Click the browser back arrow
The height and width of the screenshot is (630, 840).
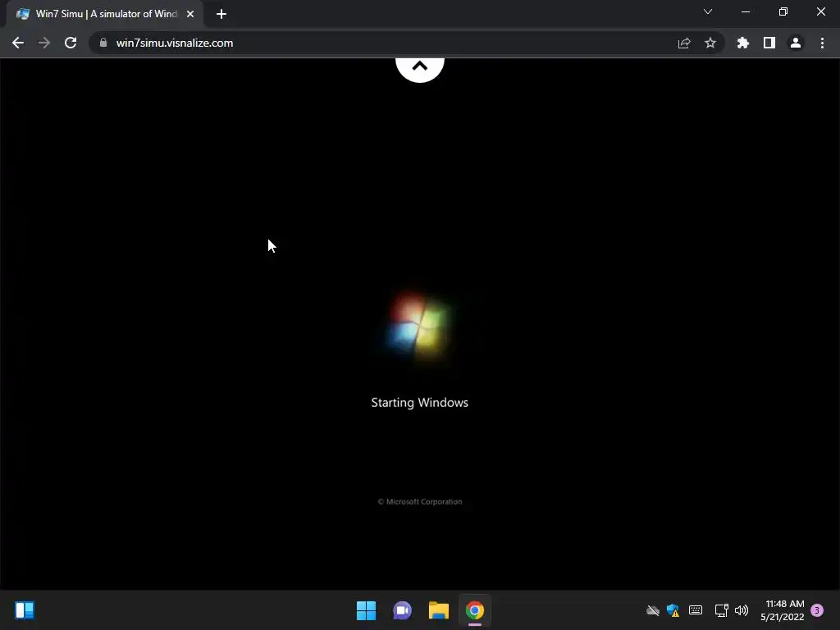tap(18, 43)
